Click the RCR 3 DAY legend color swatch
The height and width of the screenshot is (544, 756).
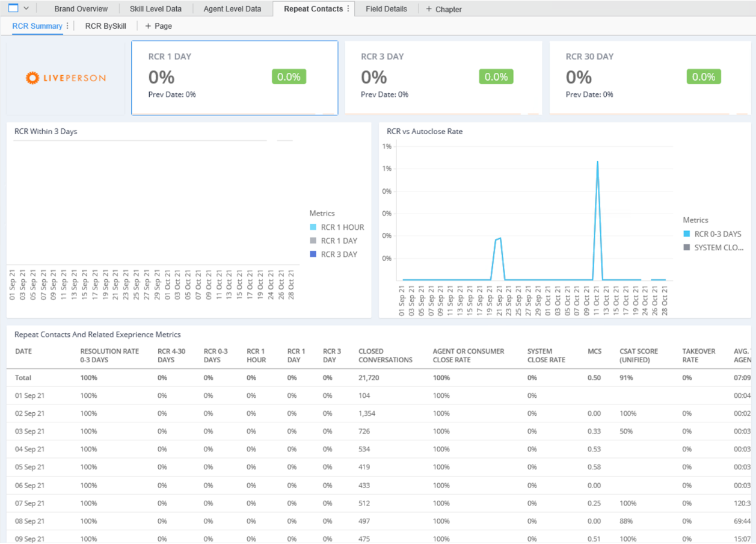313,255
